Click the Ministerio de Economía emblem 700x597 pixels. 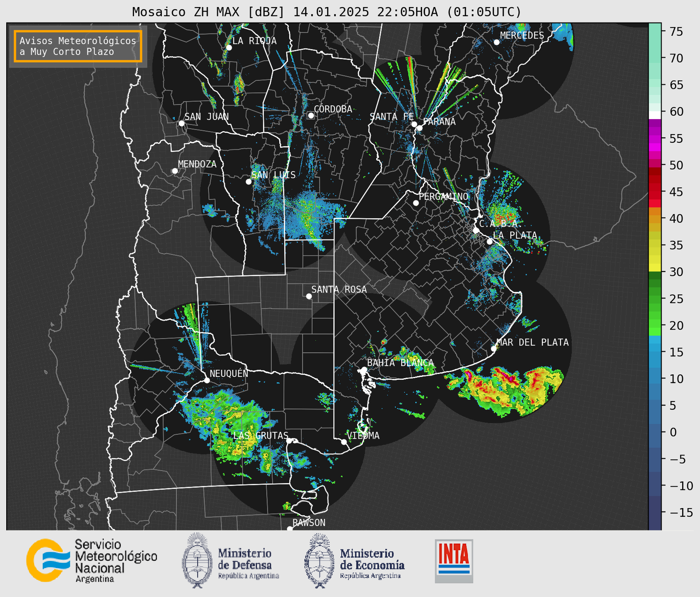320,560
